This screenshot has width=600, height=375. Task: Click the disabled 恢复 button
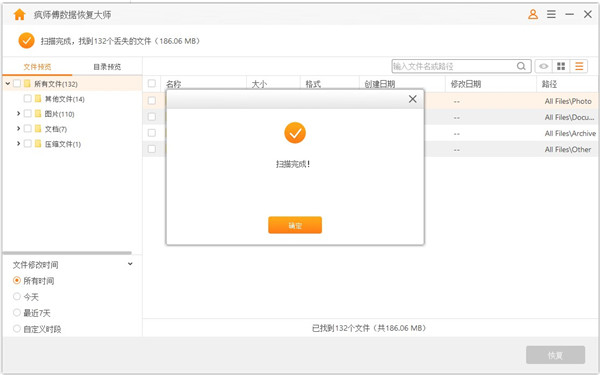click(x=555, y=355)
